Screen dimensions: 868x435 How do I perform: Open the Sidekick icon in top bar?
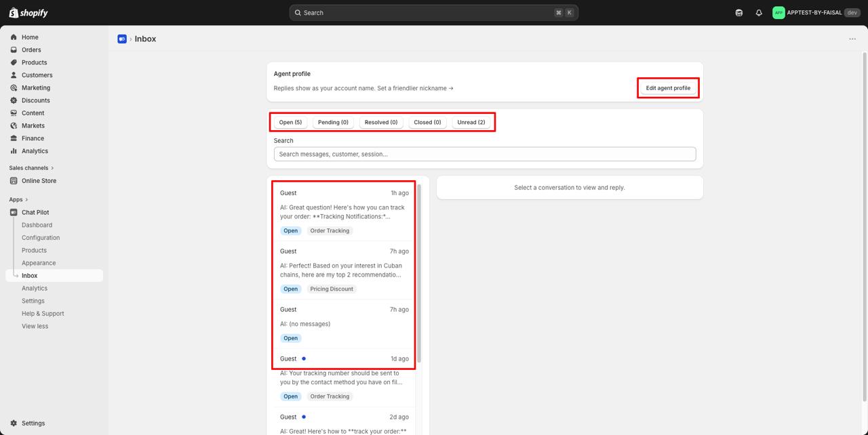[739, 13]
